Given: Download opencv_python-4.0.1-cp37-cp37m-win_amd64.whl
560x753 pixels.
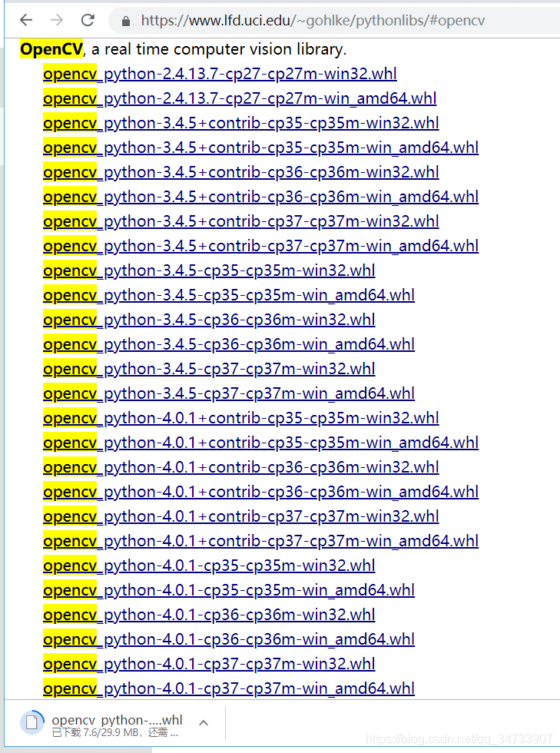Looking at the screenshot, I should click(x=229, y=688).
